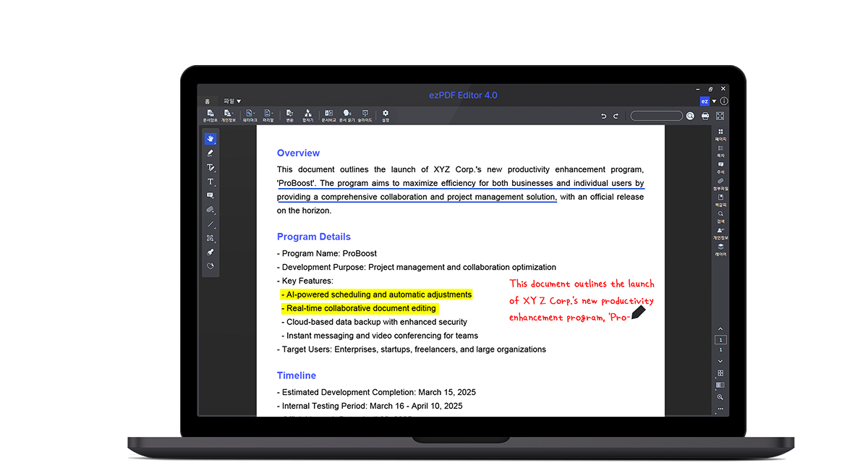Image resolution: width=868 pixels, height=463 pixels.
Task: Go to the previous page
Action: point(720,329)
